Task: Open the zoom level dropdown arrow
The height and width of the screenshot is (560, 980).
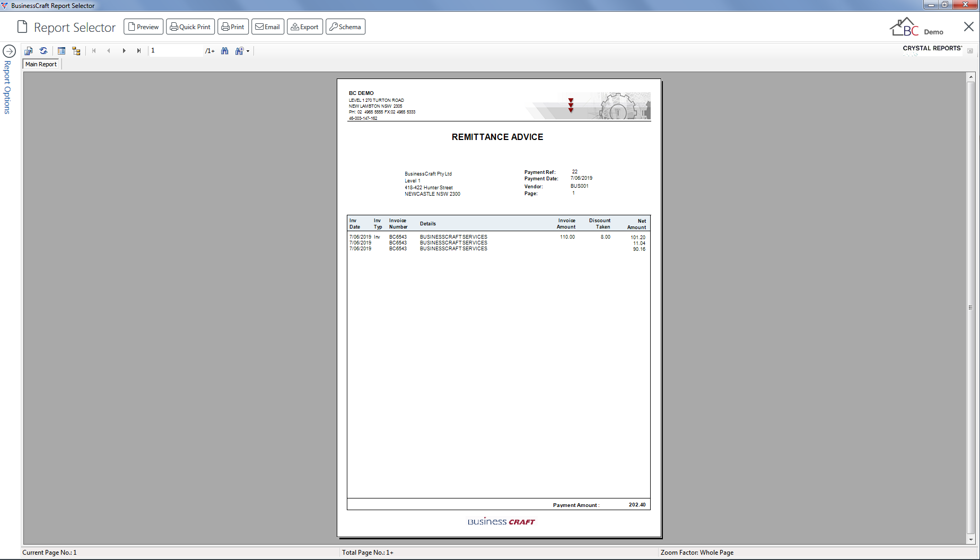Action: point(248,51)
